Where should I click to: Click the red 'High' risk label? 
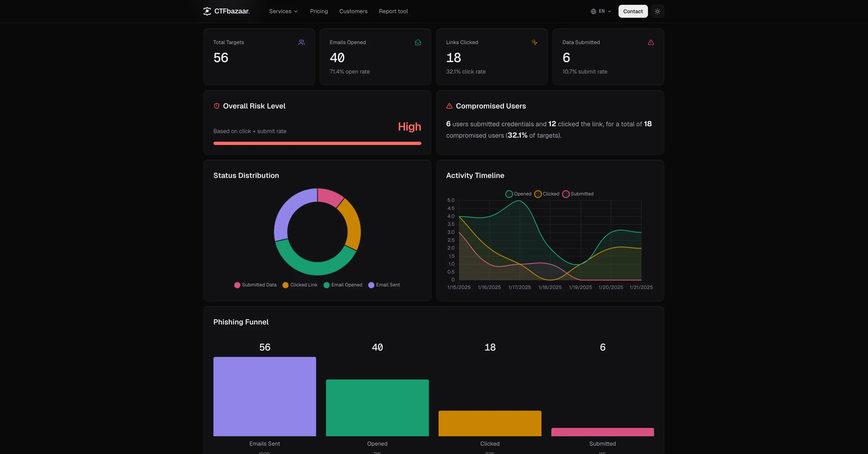pos(409,127)
